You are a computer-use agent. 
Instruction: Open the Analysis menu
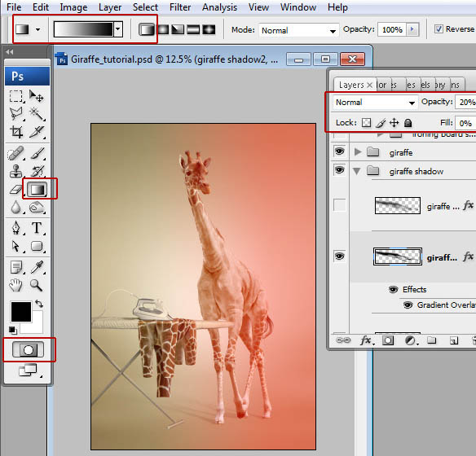point(219,7)
